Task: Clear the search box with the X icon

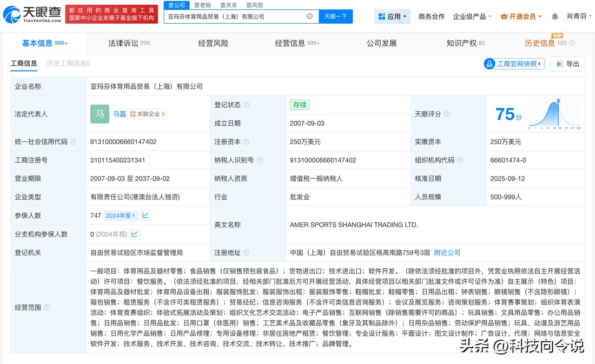Action: click(310, 16)
